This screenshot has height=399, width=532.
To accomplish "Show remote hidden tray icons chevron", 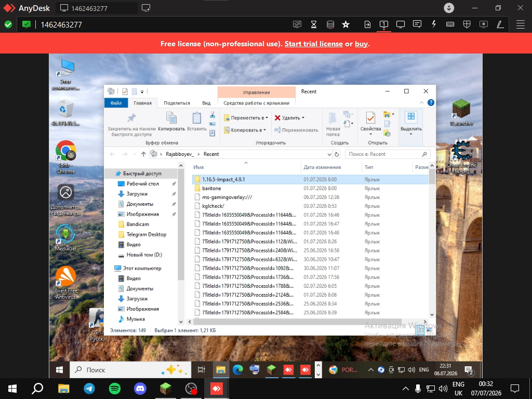I will 370,370.
